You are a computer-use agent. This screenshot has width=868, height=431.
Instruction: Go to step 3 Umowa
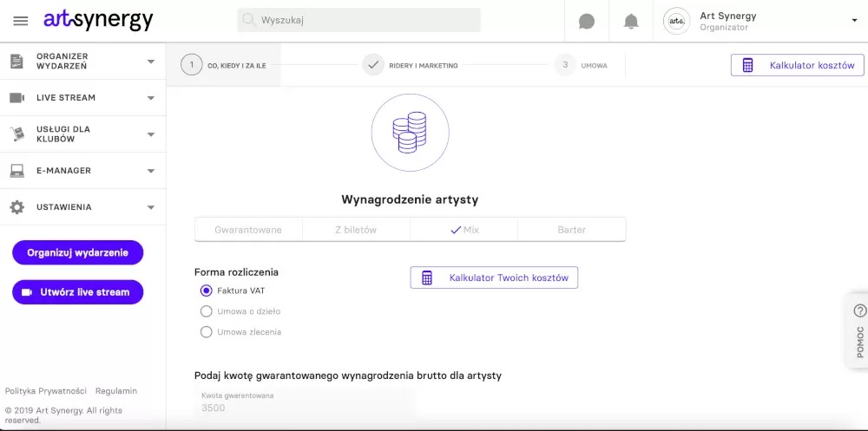pos(582,65)
